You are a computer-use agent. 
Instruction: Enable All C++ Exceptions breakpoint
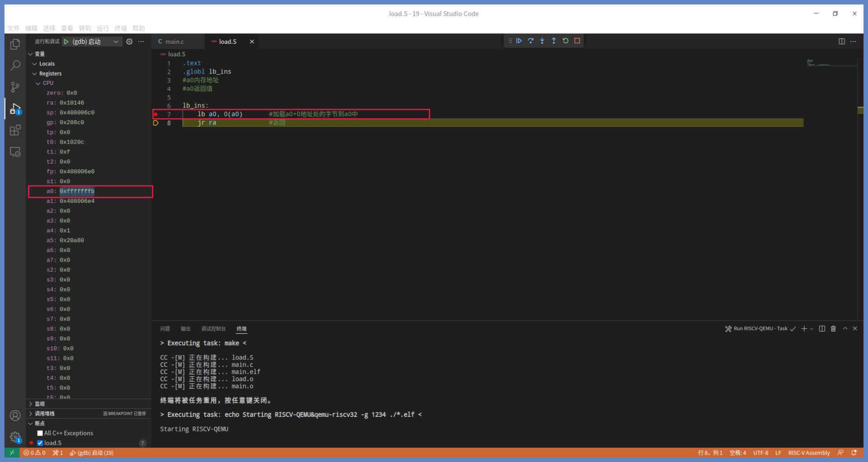[x=40, y=433]
